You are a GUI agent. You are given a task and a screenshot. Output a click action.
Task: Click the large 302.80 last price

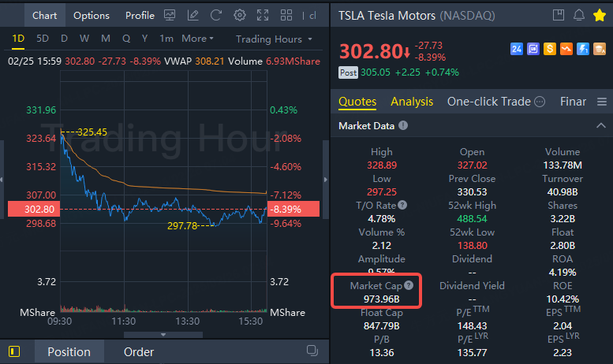click(369, 51)
